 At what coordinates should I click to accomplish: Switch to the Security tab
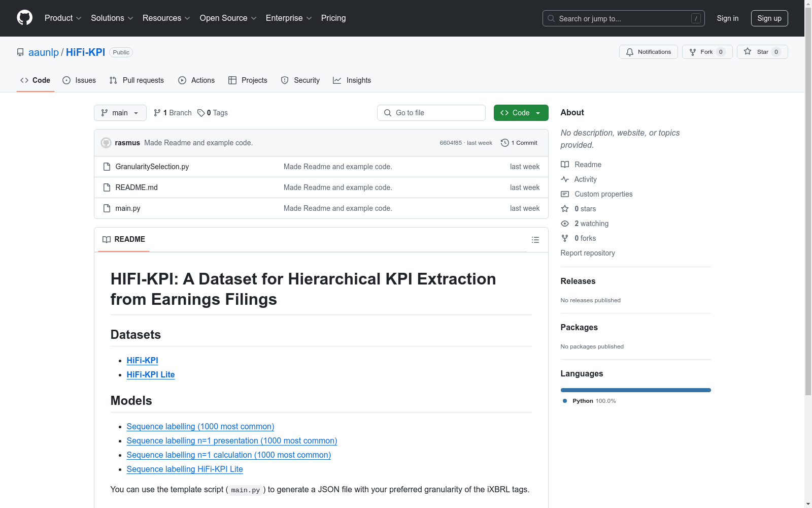(x=300, y=80)
